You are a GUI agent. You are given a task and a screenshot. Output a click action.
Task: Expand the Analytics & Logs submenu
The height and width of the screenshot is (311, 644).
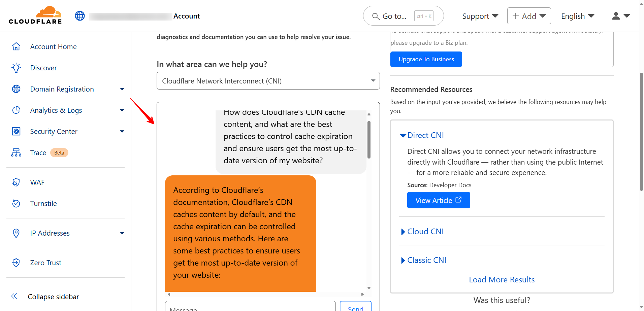122,110
